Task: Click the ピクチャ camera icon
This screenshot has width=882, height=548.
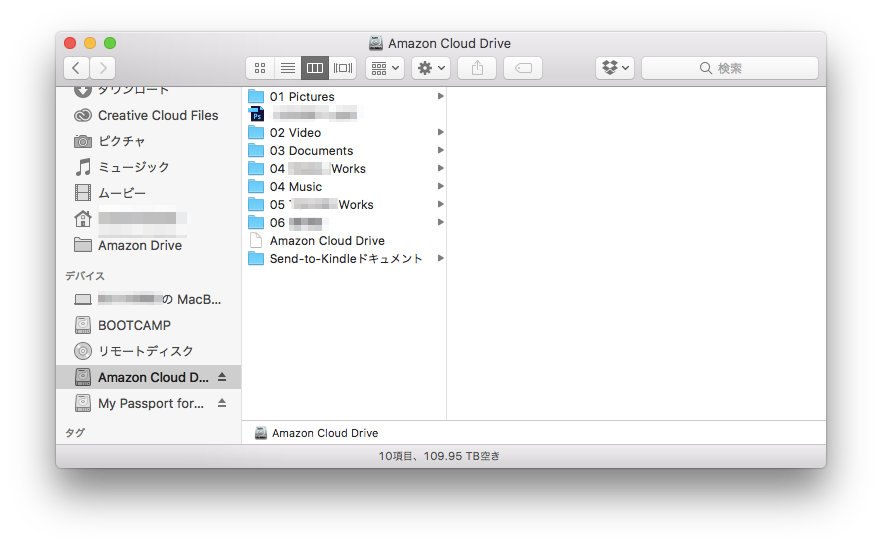Action: [x=83, y=141]
